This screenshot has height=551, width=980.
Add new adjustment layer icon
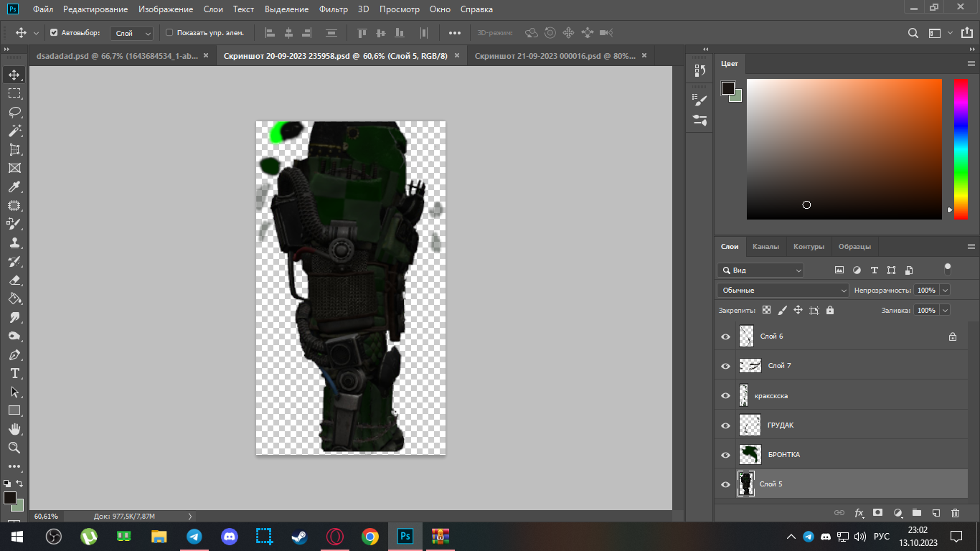(897, 513)
